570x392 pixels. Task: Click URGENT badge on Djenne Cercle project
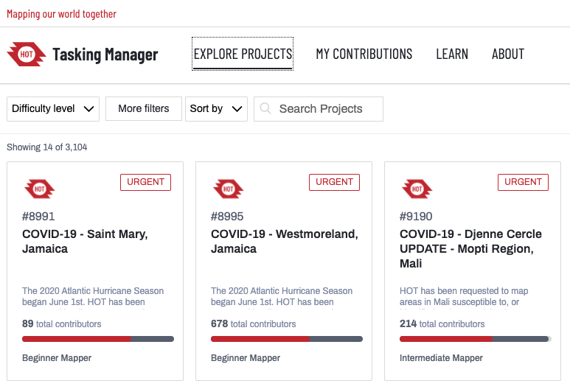click(523, 182)
